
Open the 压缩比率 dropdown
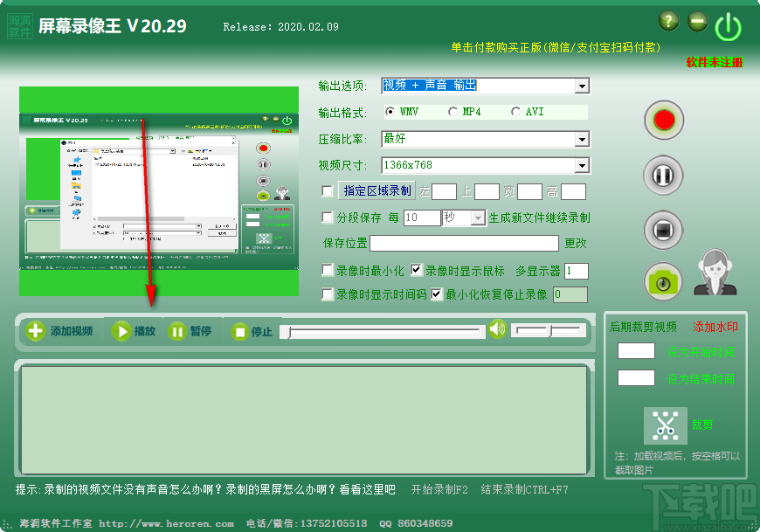[582, 140]
